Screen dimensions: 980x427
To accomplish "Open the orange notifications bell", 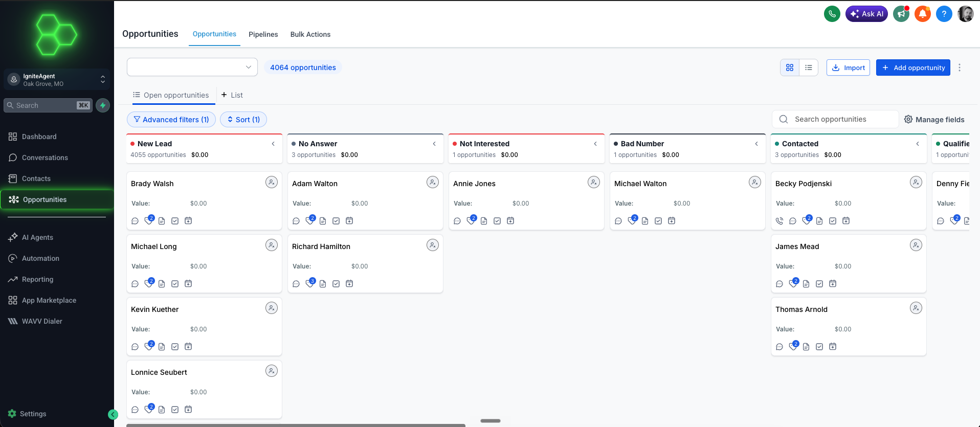I will click(x=923, y=14).
